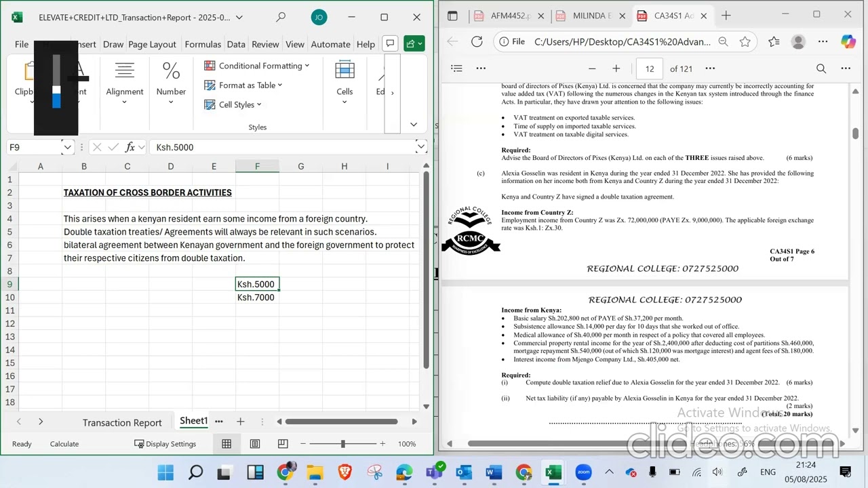Open the Automate ribbon tab
Image resolution: width=868 pixels, height=488 pixels.
[x=330, y=44]
